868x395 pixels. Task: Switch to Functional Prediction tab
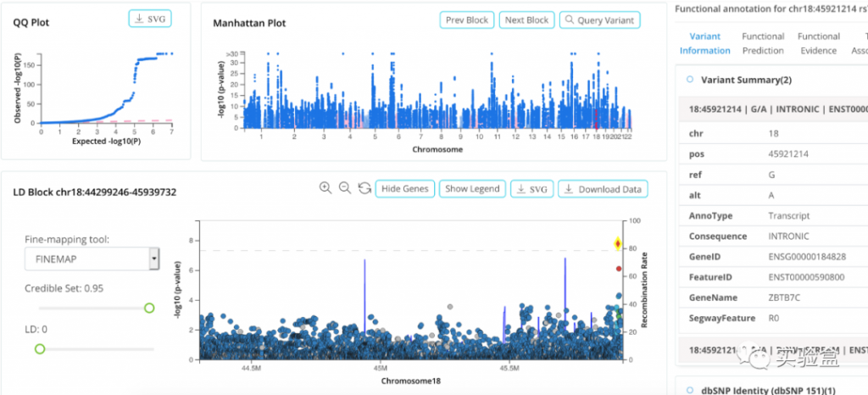pyautogui.click(x=763, y=43)
